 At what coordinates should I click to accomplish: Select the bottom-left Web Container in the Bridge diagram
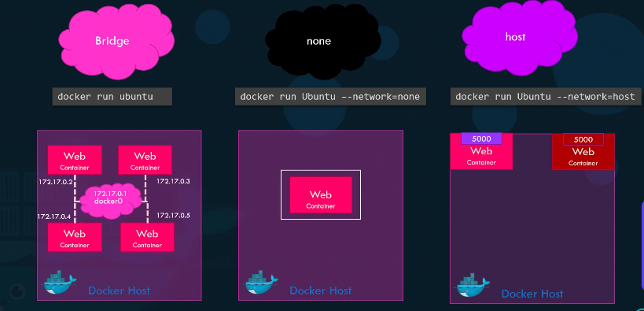75,237
